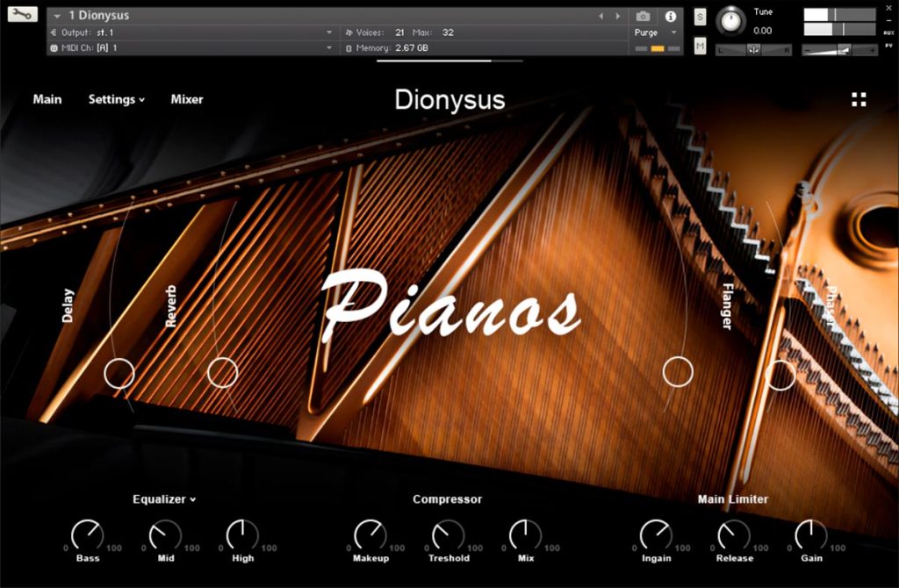Image resolution: width=899 pixels, height=588 pixels.
Task: Click the Tune knob
Action: point(730,21)
